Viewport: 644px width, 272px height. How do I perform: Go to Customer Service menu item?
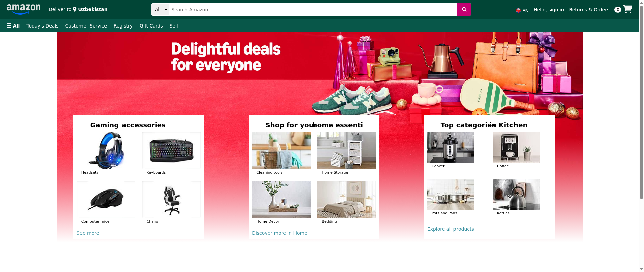click(86, 26)
